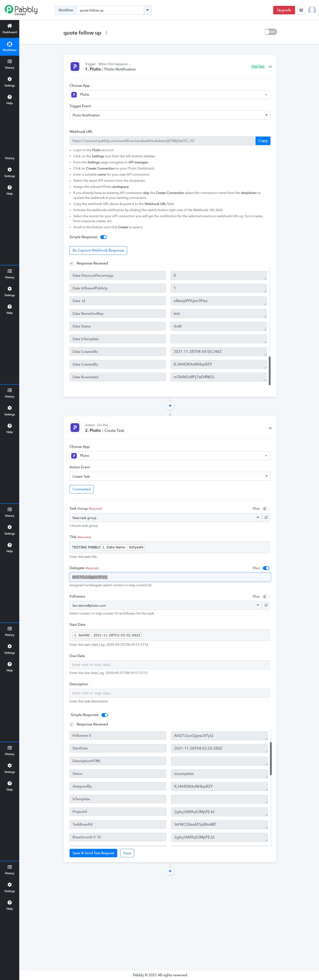The image size is (319, 980).
Task: Open the user profile avatar menu
Action: coord(312,10)
